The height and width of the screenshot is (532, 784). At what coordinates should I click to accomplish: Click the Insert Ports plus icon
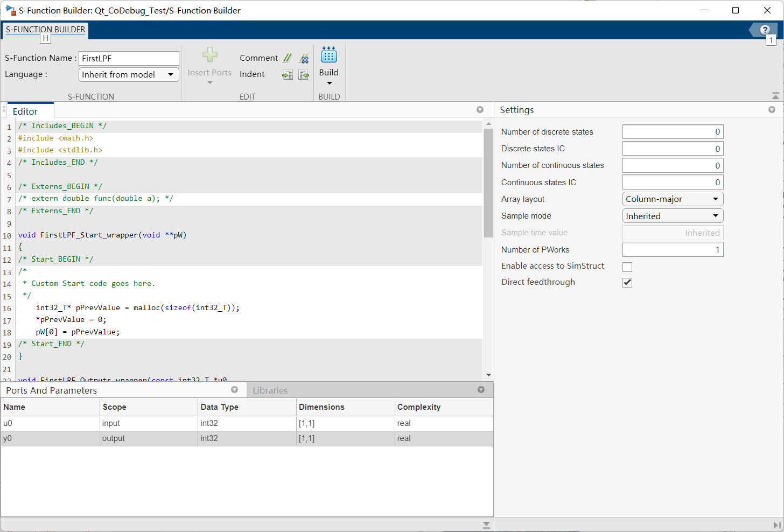click(210, 55)
